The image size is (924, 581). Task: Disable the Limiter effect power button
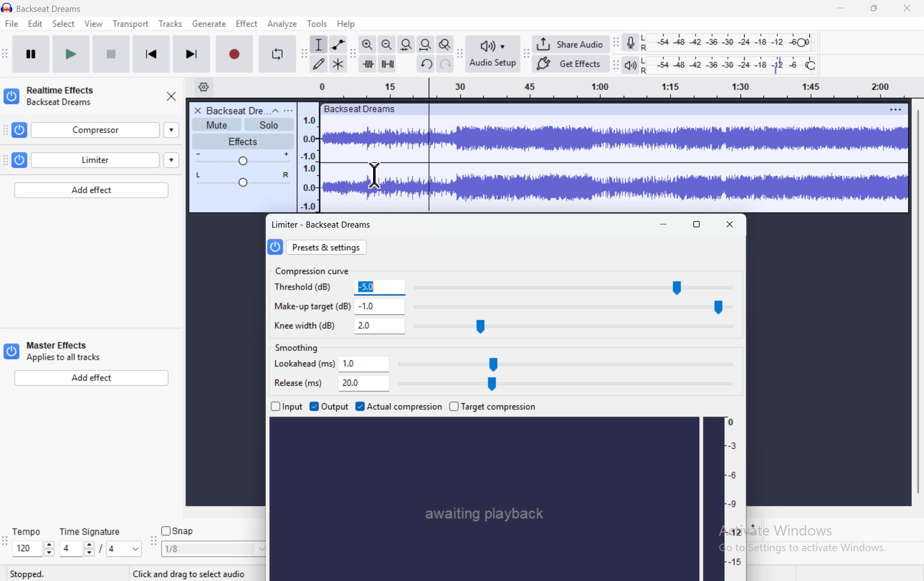[x=19, y=160]
